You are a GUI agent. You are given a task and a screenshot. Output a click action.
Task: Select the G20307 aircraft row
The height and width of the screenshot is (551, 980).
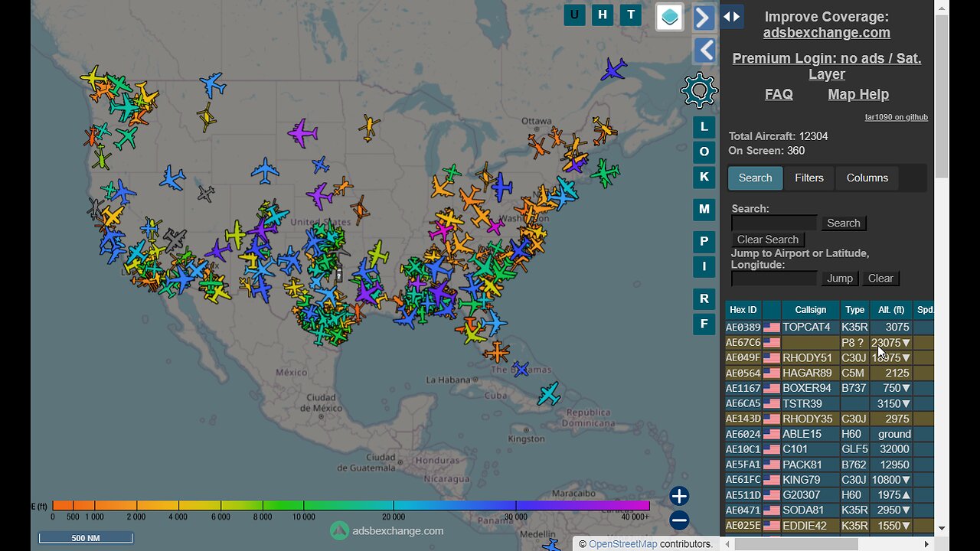(829, 495)
